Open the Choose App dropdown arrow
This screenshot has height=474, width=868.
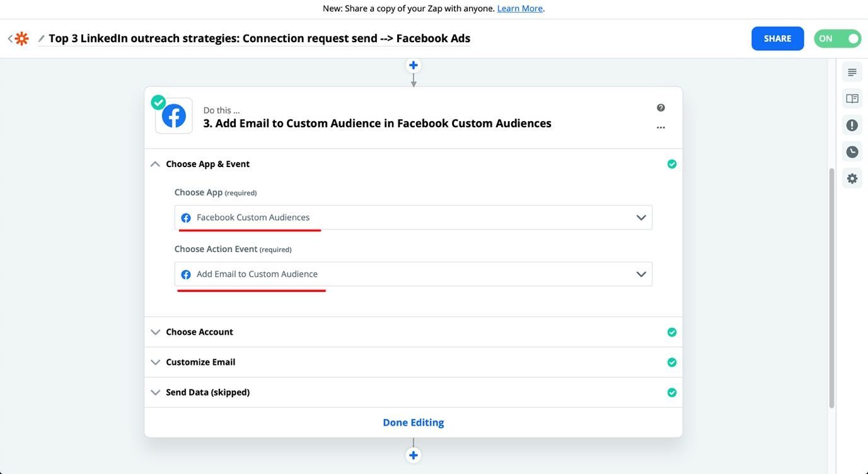[641, 217]
